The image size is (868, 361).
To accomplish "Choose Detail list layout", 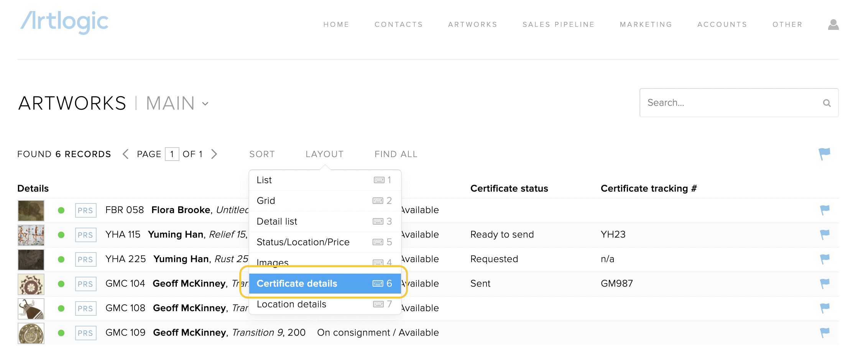I will 325,222.
